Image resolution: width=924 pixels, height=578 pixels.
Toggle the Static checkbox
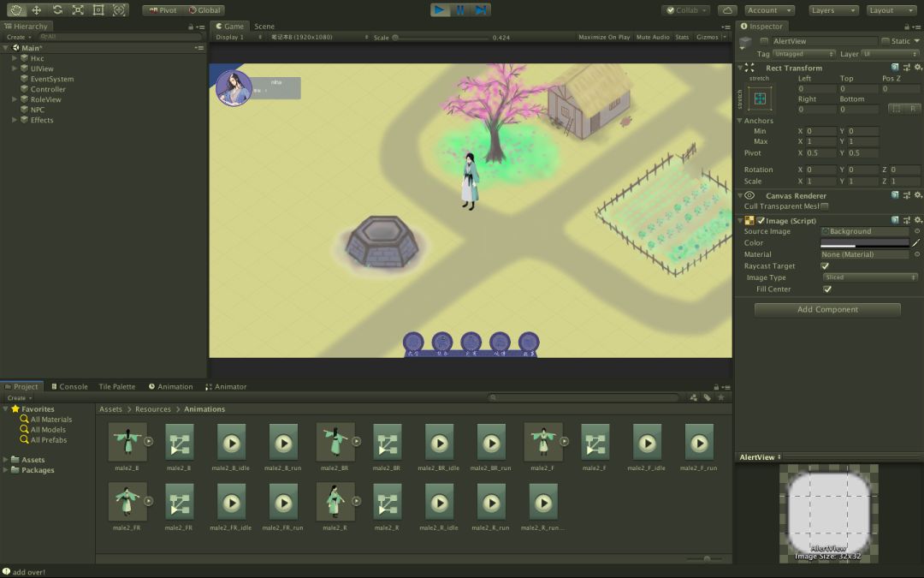pos(885,41)
